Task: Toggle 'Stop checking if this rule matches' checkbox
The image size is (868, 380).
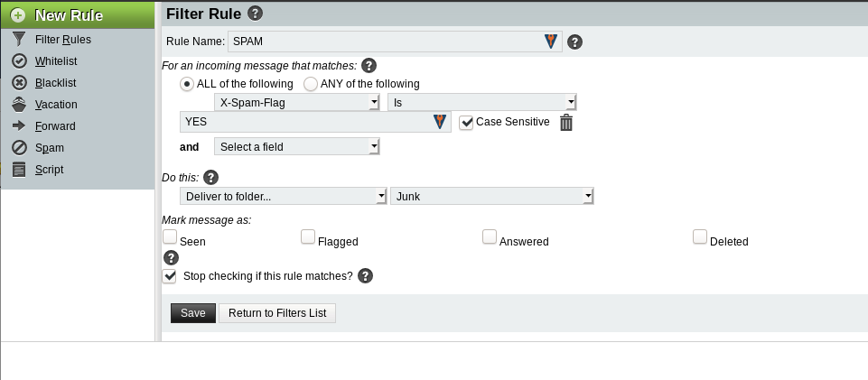Action: point(170,276)
